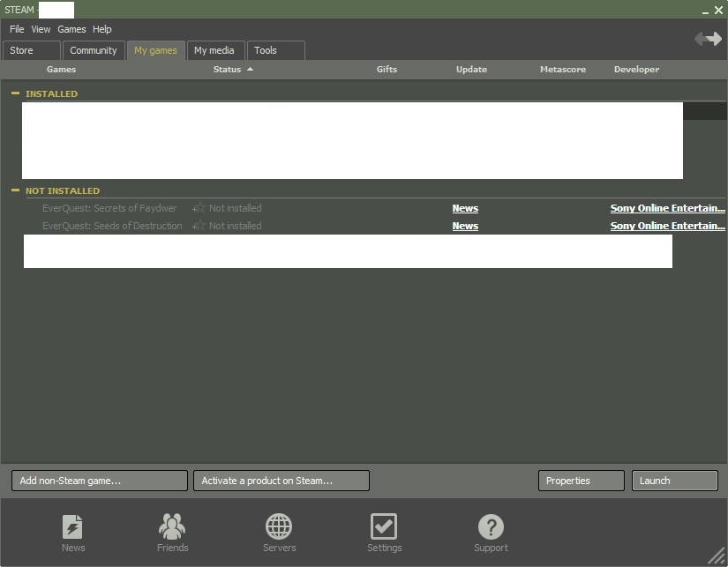Switch to the Community tab
728x567 pixels.
click(94, 50)
